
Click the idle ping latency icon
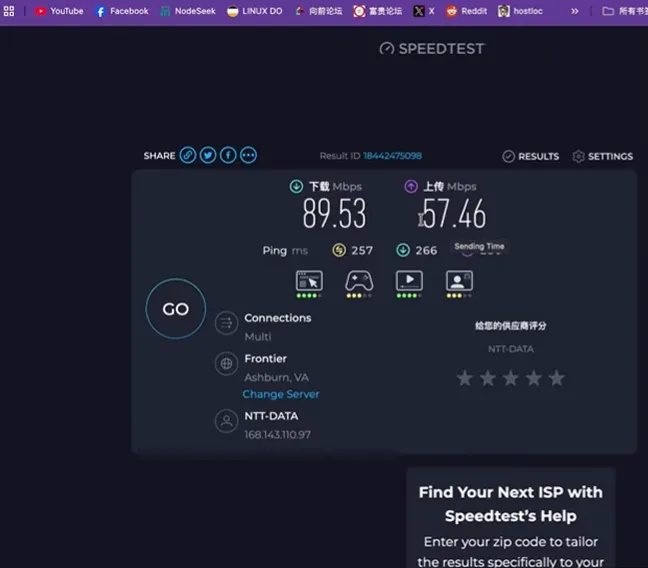[339, 250]
